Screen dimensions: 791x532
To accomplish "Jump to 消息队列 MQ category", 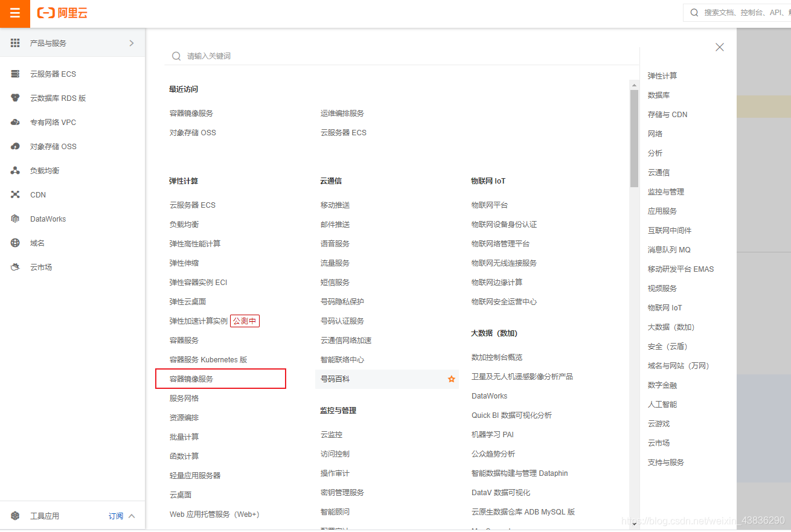I will (669, 249).
